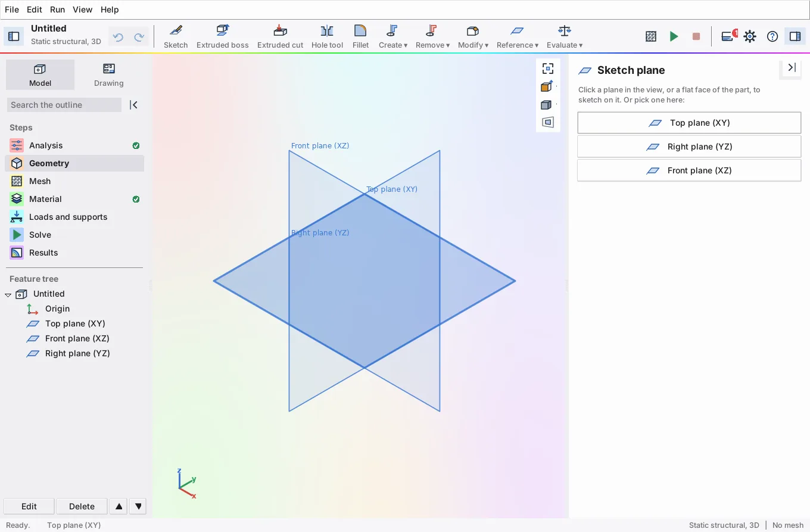Open the Help menu
Viewport: 810px width, 532px height.
click(110, 10)
